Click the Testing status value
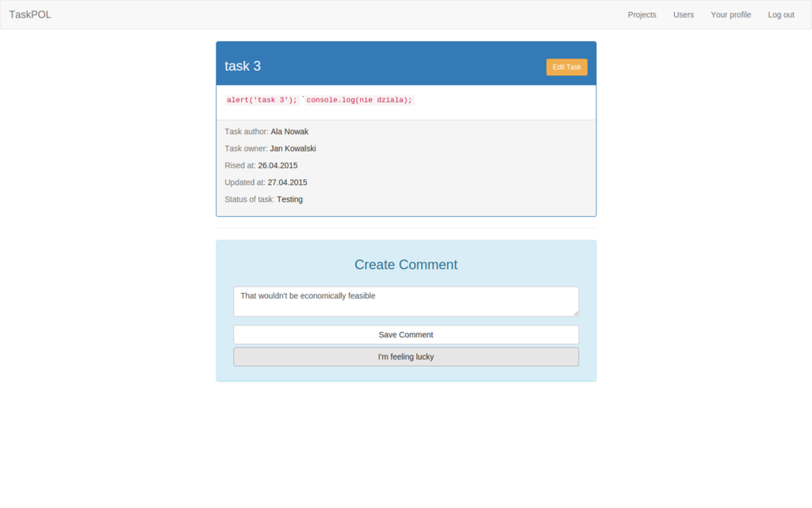Image resolution: width=812 pixels, height=508 pixels. pyautogui.click(x=289, y=199)
